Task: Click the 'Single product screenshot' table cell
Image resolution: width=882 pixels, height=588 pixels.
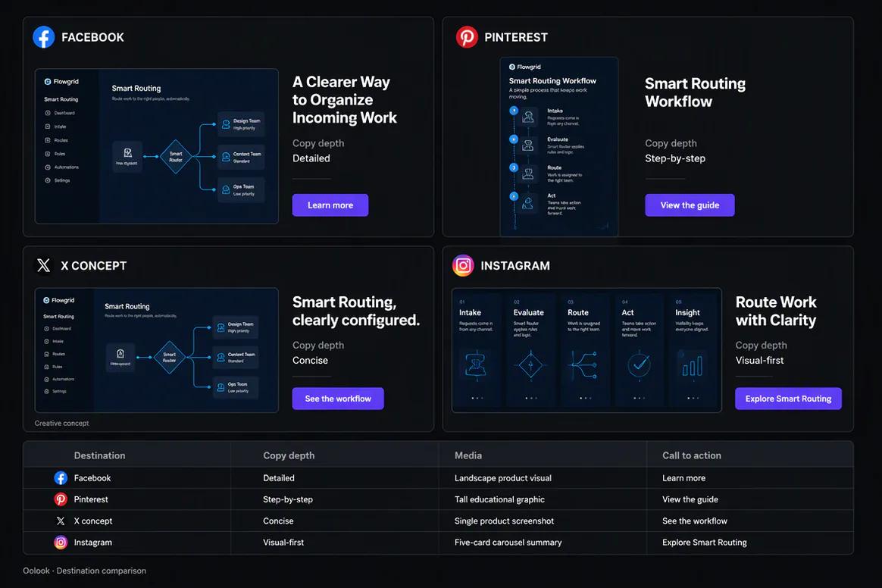Action: [504, 521]
